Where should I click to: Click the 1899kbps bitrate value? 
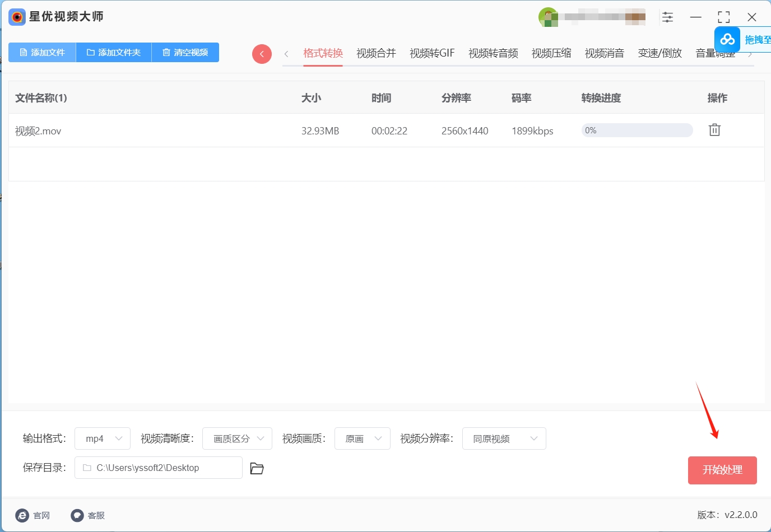(x=532, y=131)
